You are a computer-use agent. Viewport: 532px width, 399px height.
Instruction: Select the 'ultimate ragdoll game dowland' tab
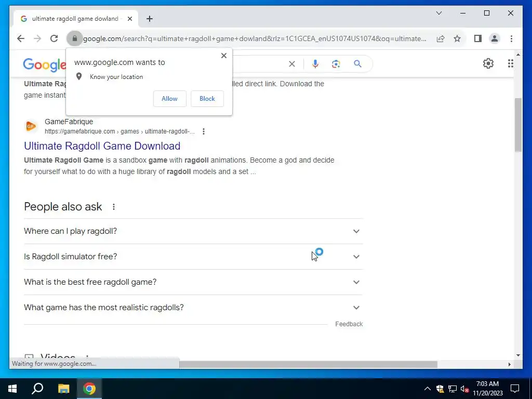tap(75, 19)
